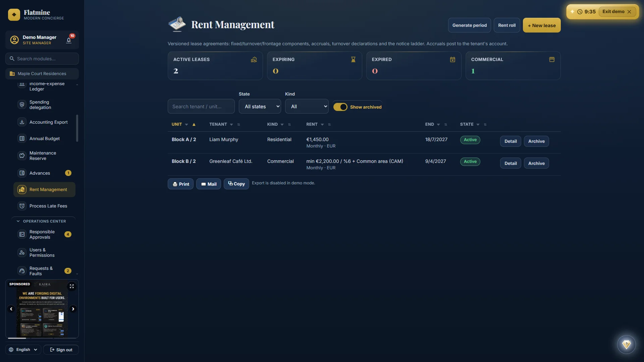Click the Accounting Export download icon
Viewport: 644px width, 362px height.
(22, 122)
